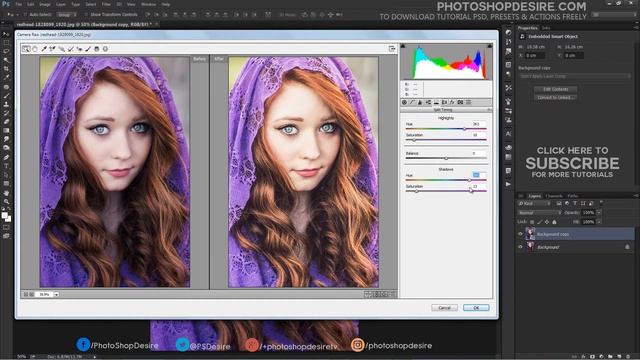The height and width of the screenshot is (360, 640).
Task: Toggle Show Transform Controls checkbox
Action: 86,14
